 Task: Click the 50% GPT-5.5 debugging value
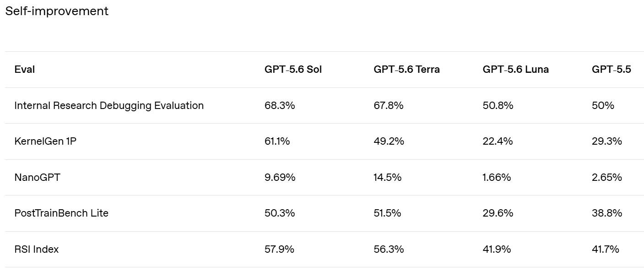[603, 106]
